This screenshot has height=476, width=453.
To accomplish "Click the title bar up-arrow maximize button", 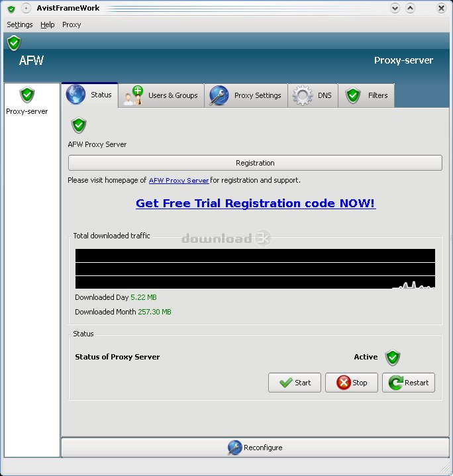I will tap(410, 8).
